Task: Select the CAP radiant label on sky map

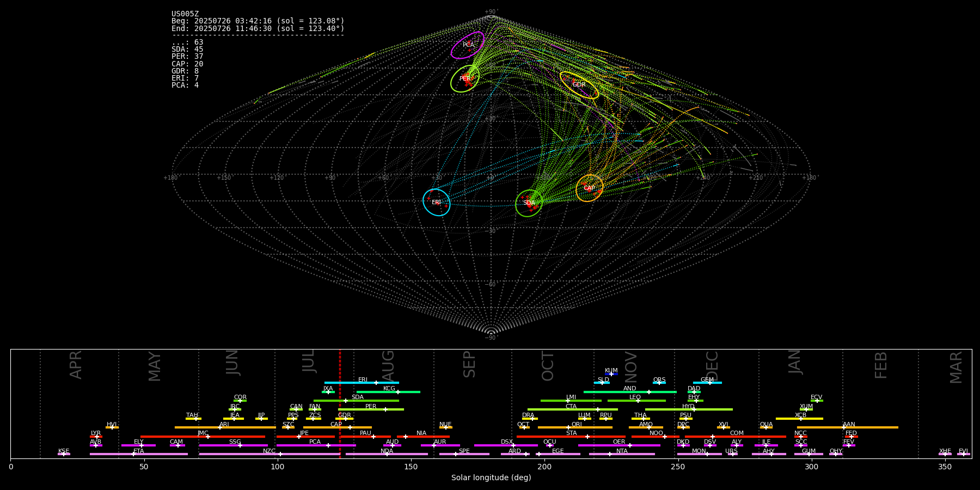Action: [589, 188]
